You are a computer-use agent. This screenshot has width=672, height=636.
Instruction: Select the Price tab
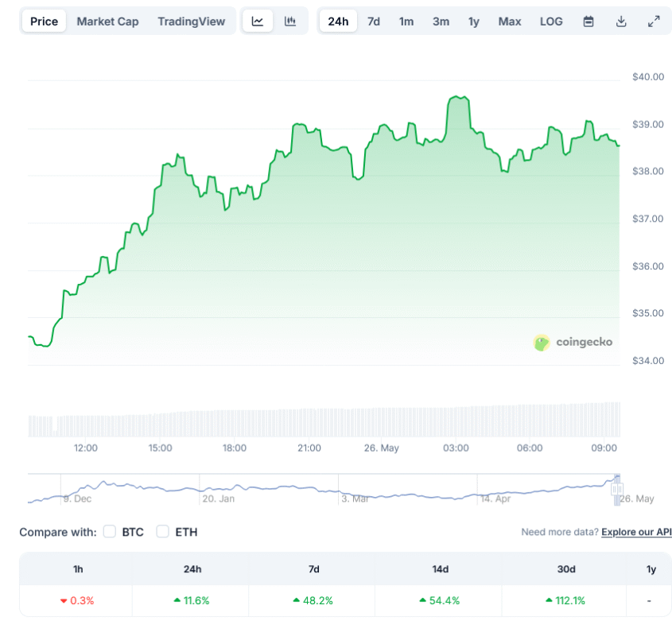coord(45,21)
